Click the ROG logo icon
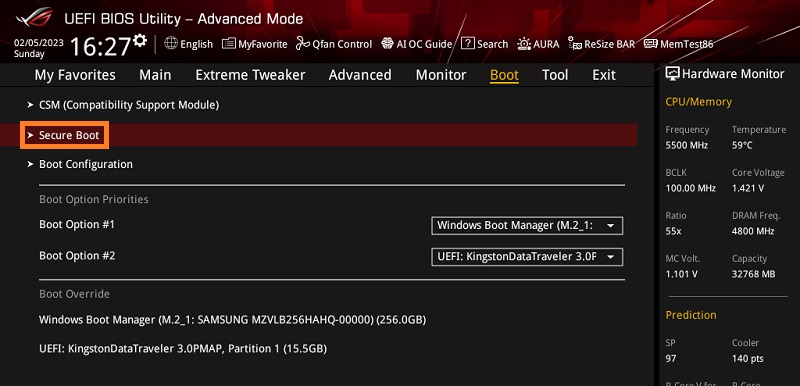 (x=34, y=17)
